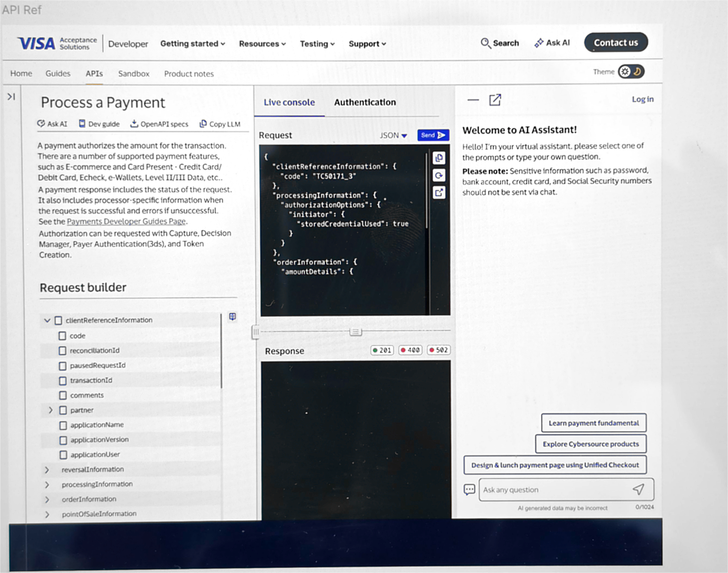Click the horizontal splitter handle between Request and Response
Screen dimensions: 728x573
tap(355, 332)
